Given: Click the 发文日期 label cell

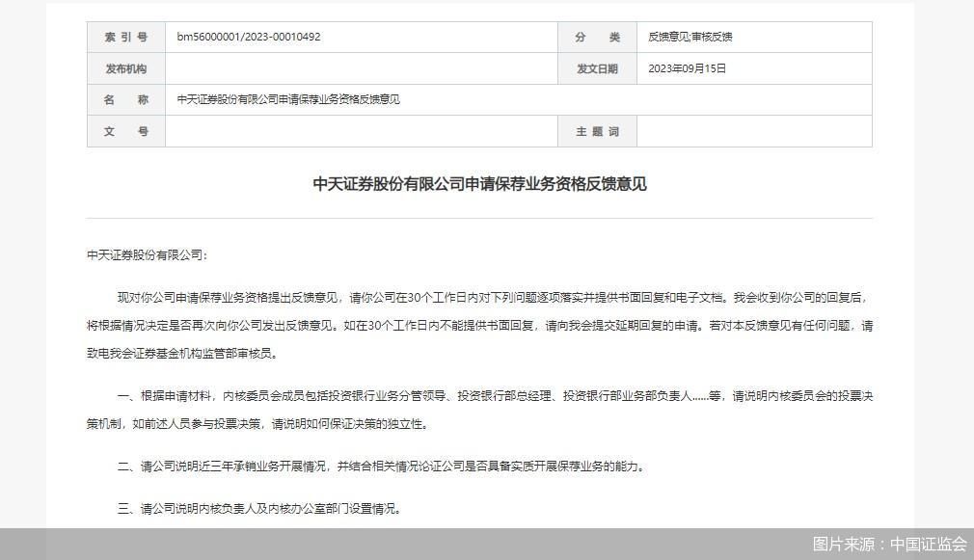Looking at the screenshot, I should click(597, 67).
